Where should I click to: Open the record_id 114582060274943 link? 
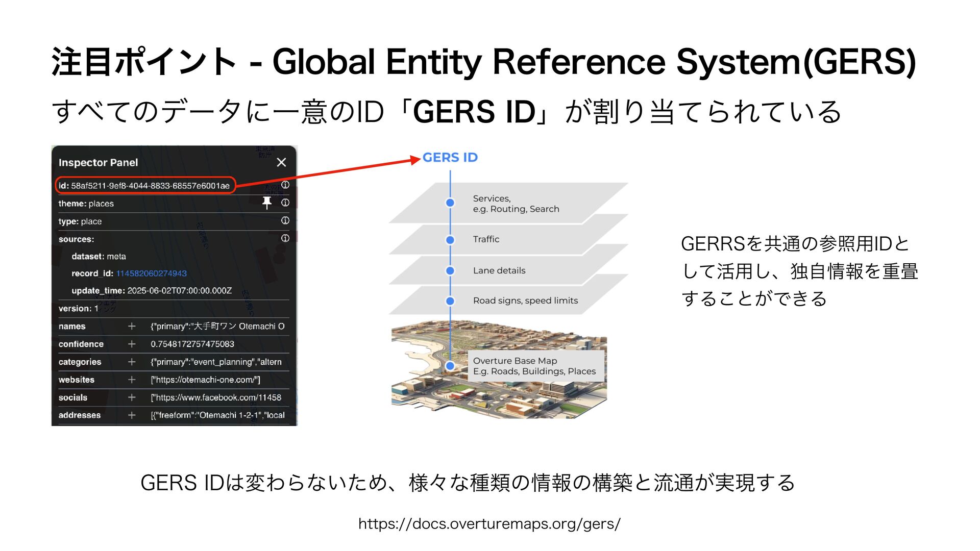[x=152, y=273]
